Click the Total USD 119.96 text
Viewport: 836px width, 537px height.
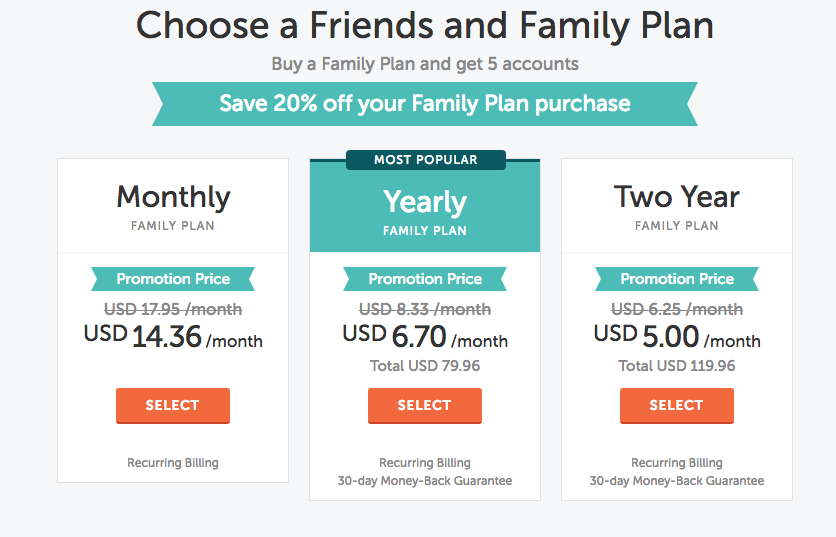[677, 366]
